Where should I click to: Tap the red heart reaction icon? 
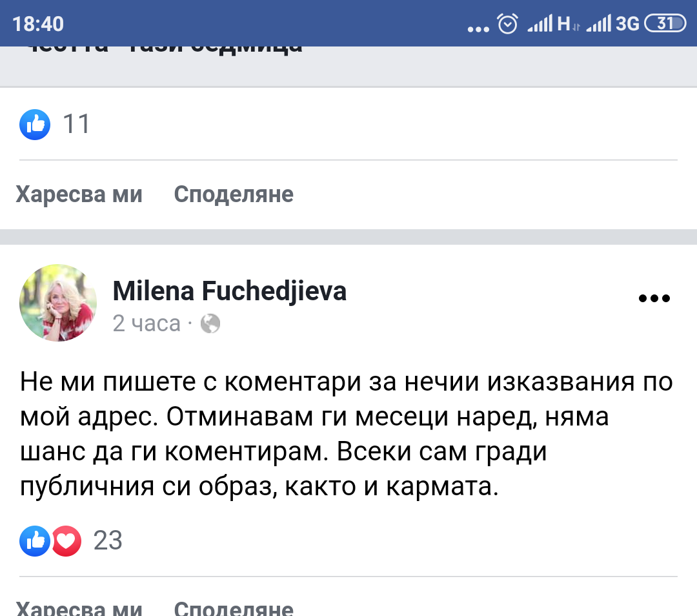[66, 540]
